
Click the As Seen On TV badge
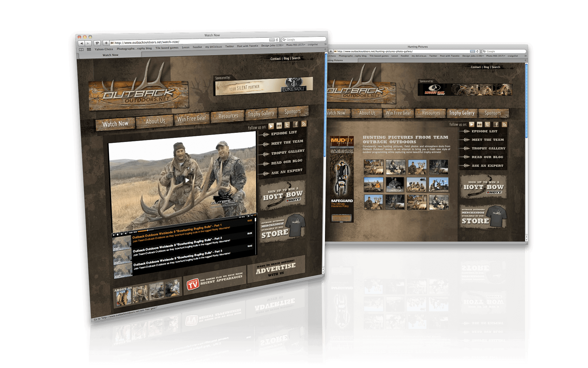[193, 285]
